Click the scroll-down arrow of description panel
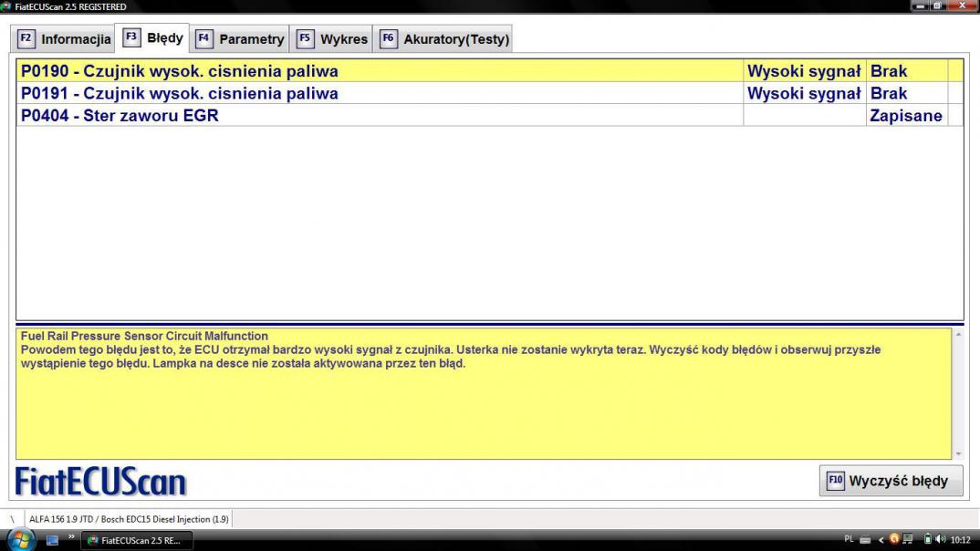 pos(958,453)
